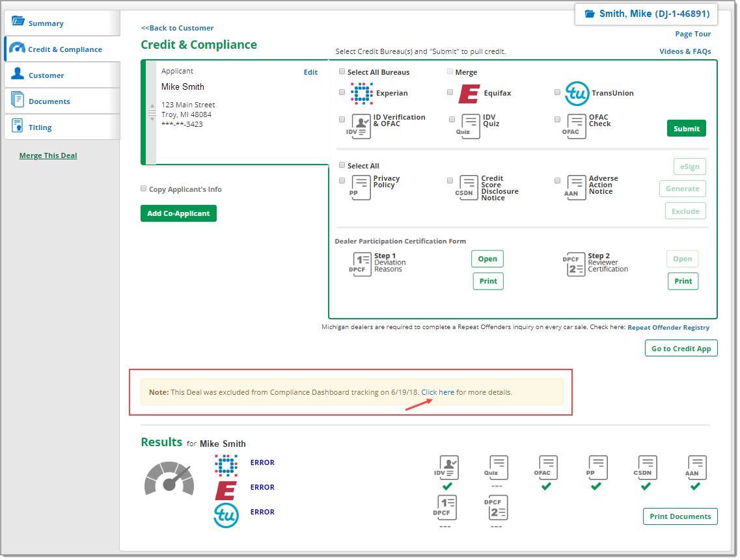This screenshot has width=740, height=560.
Task: Open the DPCF 1 result icon in Results
Action: click(444, 507)
